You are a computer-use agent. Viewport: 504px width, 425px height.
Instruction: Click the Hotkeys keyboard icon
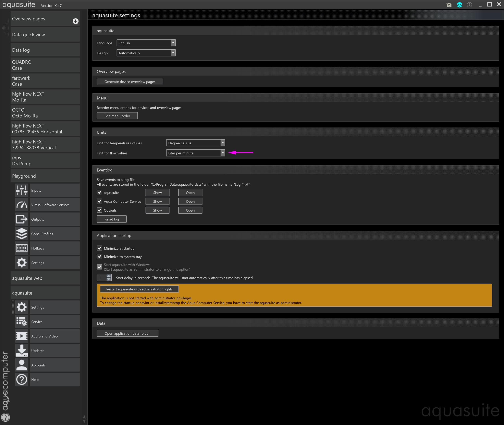click(22, 248)
